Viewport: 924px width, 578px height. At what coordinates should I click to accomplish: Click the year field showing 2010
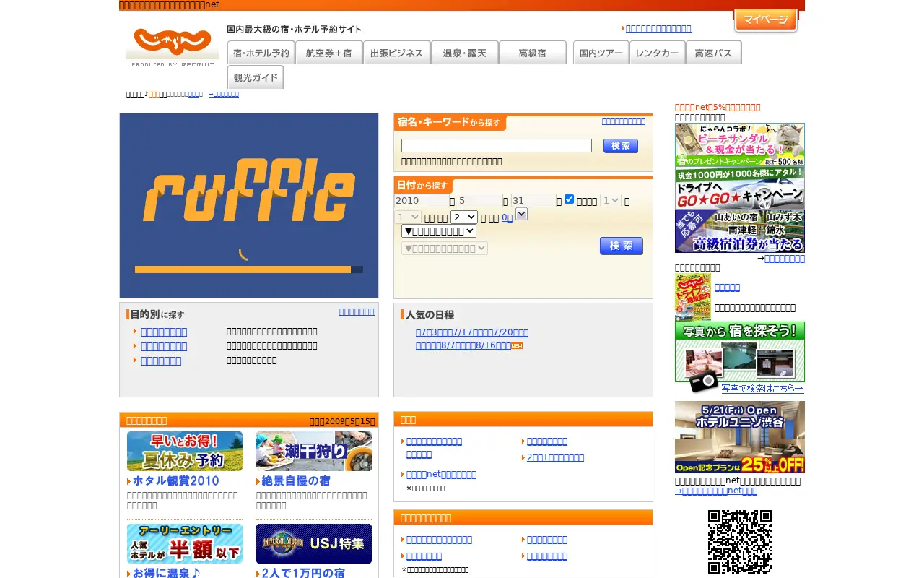tap(422, 201)
